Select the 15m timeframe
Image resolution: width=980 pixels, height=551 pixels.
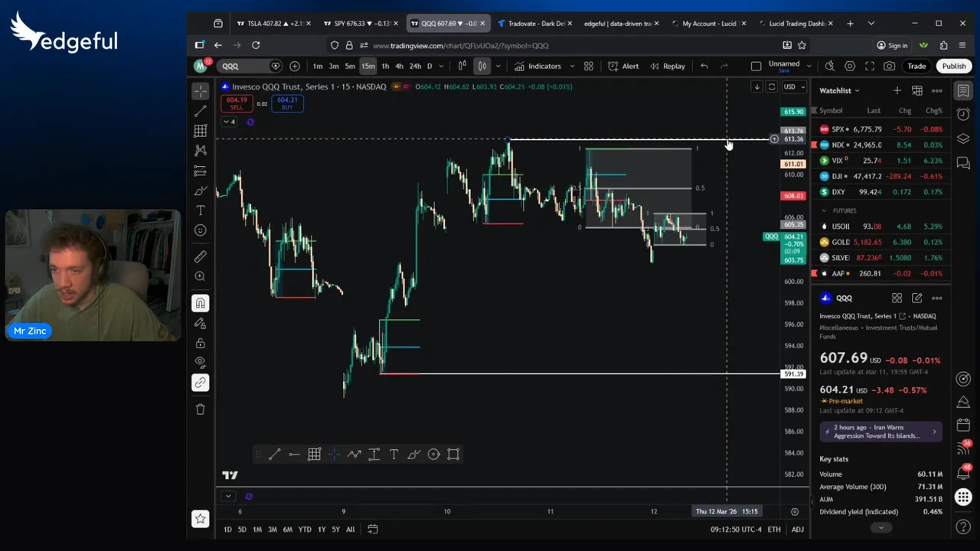coord(368,67)
